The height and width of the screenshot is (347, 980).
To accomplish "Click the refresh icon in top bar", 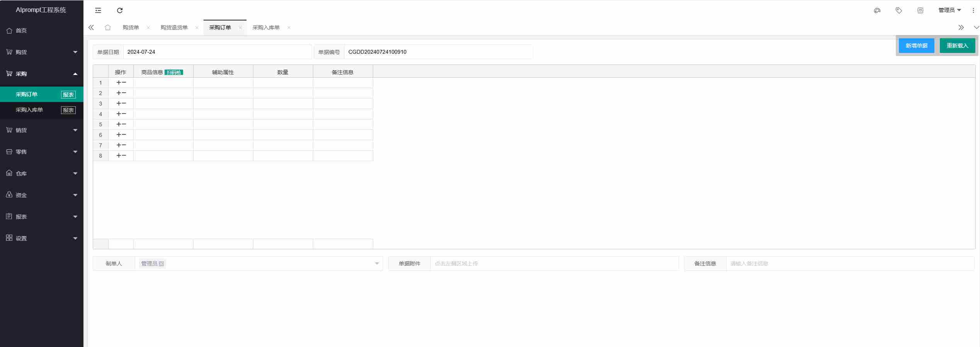I will pyautogui.click(x=120, y=10).
